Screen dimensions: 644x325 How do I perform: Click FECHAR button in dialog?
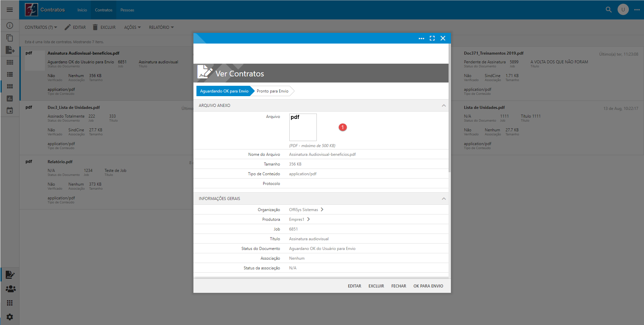tap(399, 286)
